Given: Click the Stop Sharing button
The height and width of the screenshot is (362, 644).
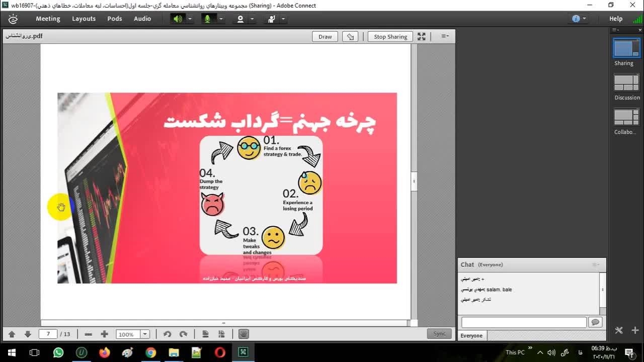Looking at the screenshot, I should [390, 37].
